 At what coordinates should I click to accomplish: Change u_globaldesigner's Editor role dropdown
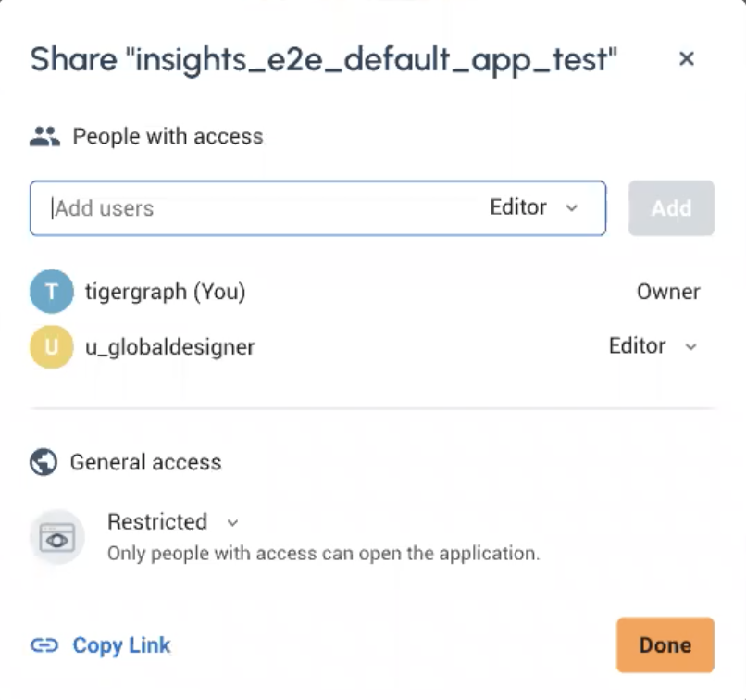[653, 346]
